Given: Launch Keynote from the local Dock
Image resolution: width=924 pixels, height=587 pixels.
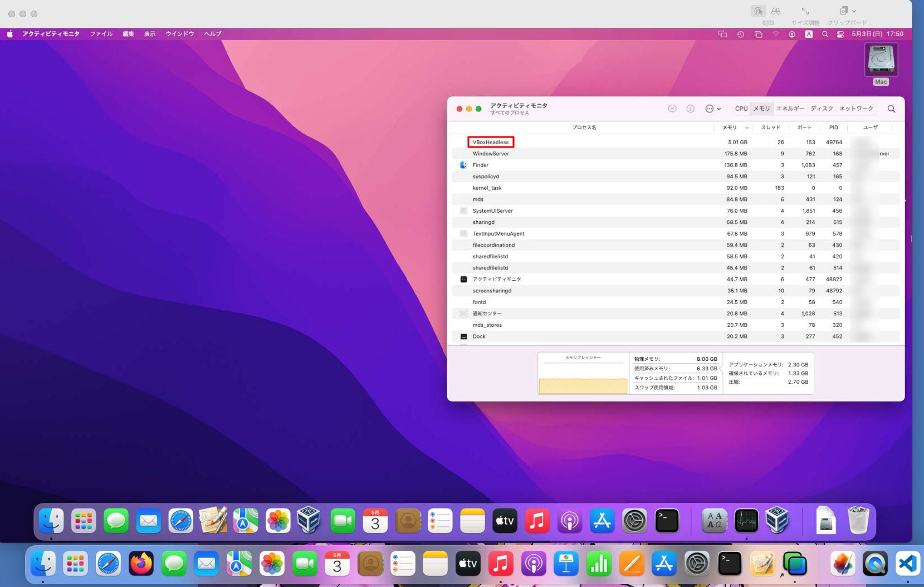Looking at the screenshot, I should click(566, 564).
